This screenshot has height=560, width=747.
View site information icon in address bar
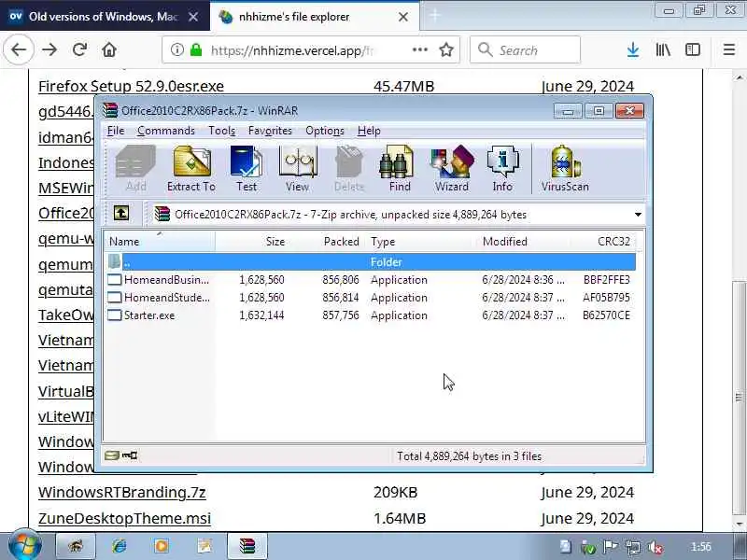177,49
